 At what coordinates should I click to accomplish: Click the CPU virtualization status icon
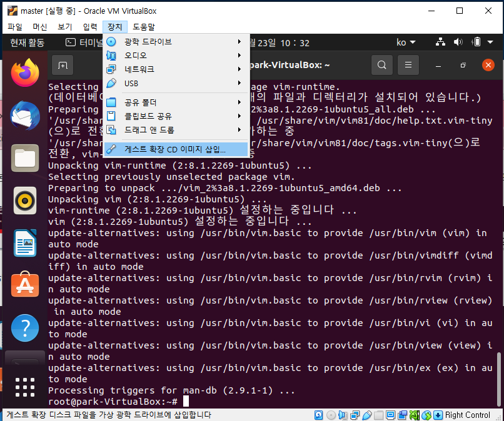click(x=415, y=415)
